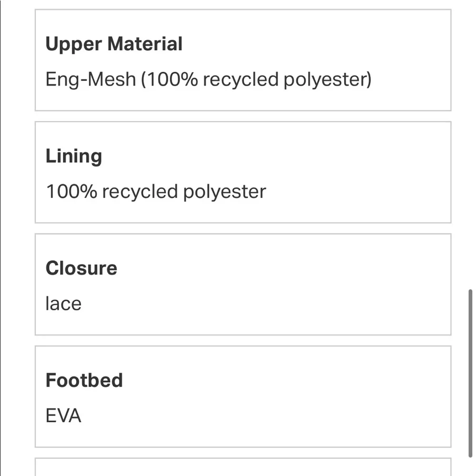The image size is (476, 476).
Task: Select the "lace" closure value
Action: (63, 304)
